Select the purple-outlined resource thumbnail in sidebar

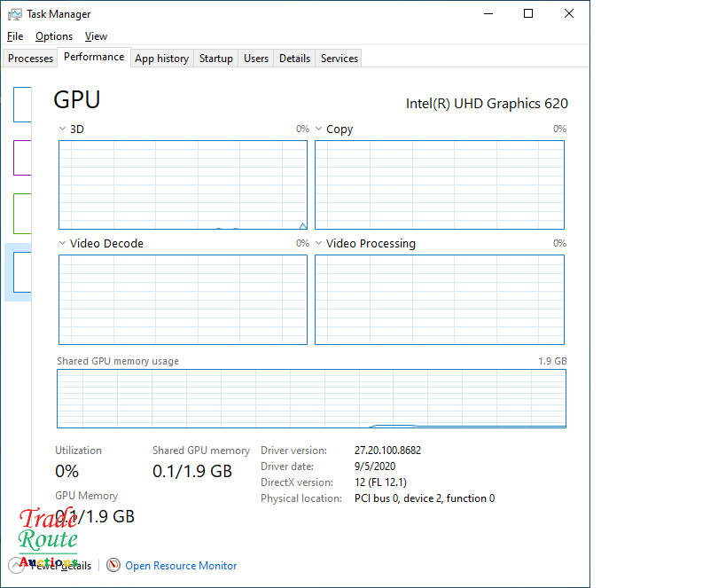coord(22,158)
